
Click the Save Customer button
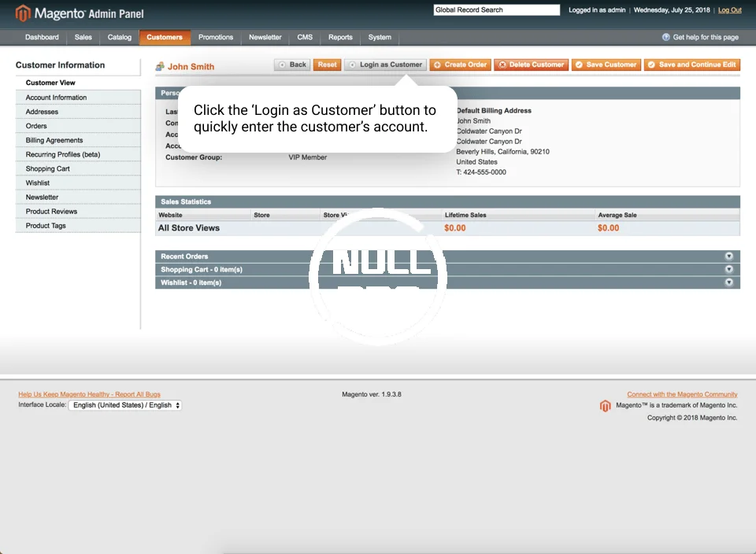coord(605,65)
